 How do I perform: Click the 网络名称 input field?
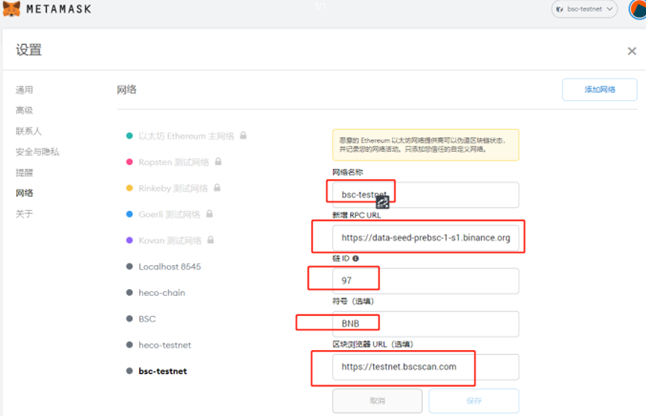tap(426, 195)
